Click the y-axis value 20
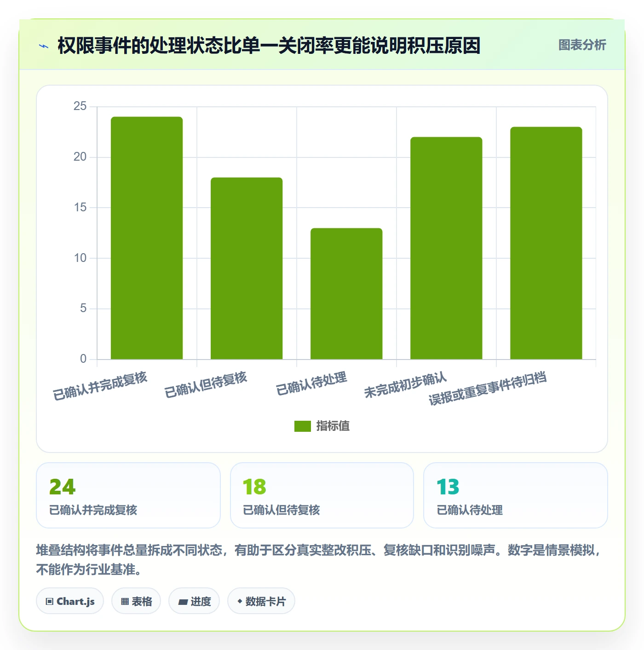 [x=80, y=157]
